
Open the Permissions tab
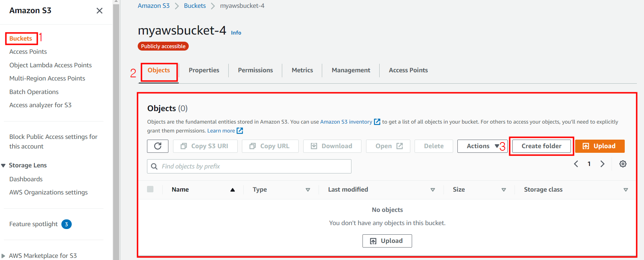(255, 70)
